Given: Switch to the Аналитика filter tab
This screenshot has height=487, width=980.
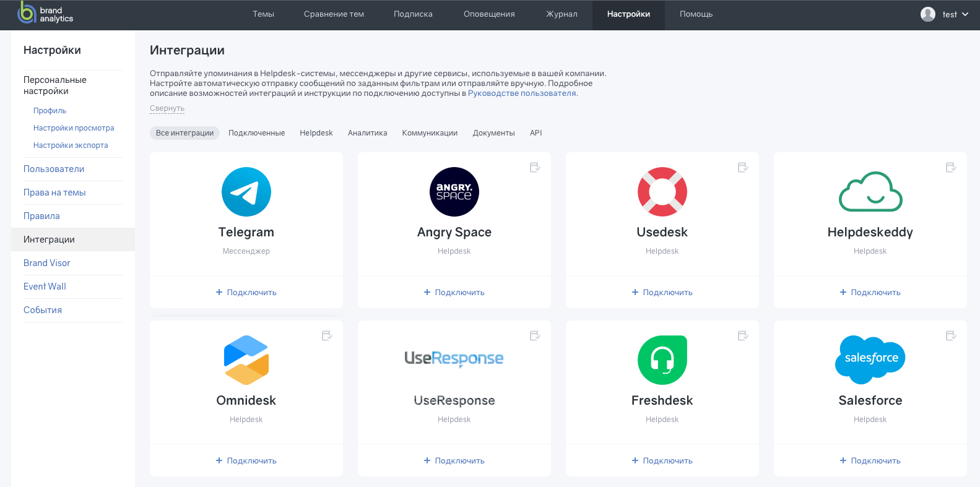Looking at the screenshot, I should click(x=368, y=133).
